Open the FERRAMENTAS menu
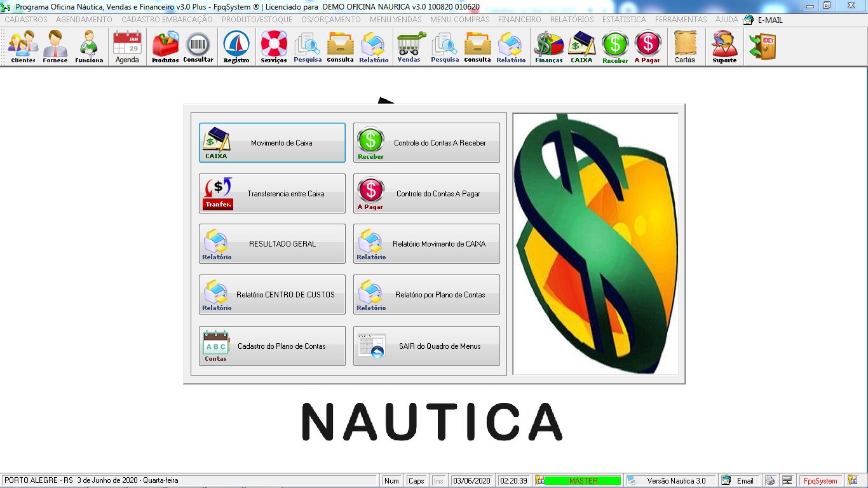 [x=681, y=20]
